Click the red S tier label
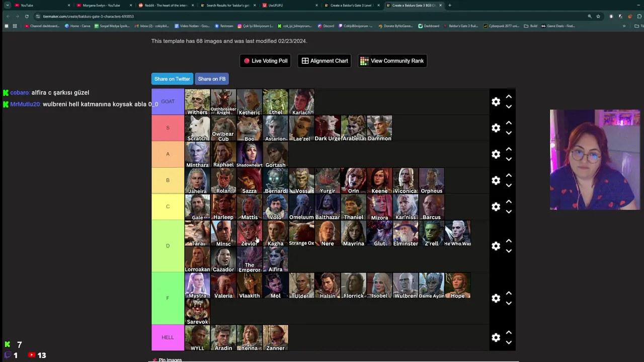This screenshot has width=644, height=362. pyautogui.click(x=168, y=128)
